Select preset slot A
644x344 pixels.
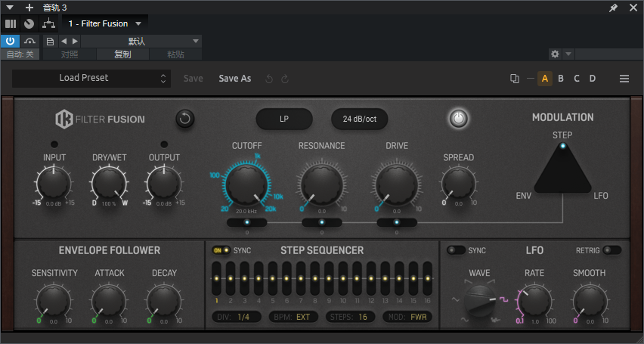pos(545,79)
